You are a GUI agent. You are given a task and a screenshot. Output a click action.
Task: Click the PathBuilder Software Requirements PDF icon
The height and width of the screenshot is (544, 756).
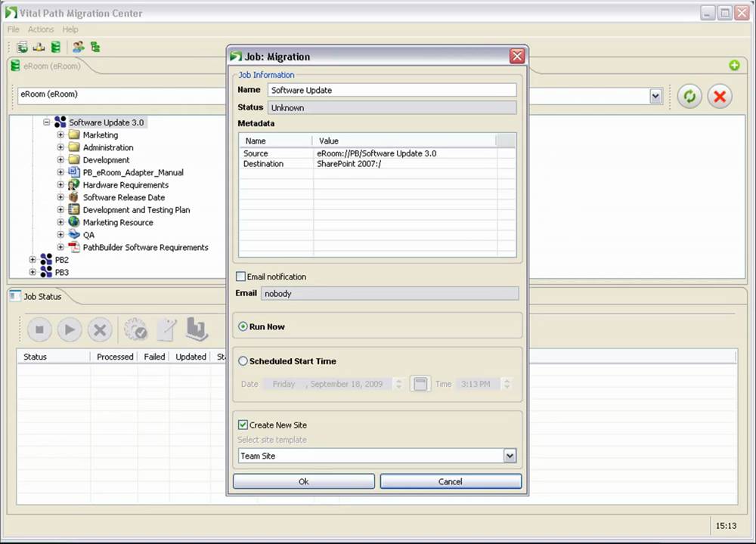tap(74, 247)
